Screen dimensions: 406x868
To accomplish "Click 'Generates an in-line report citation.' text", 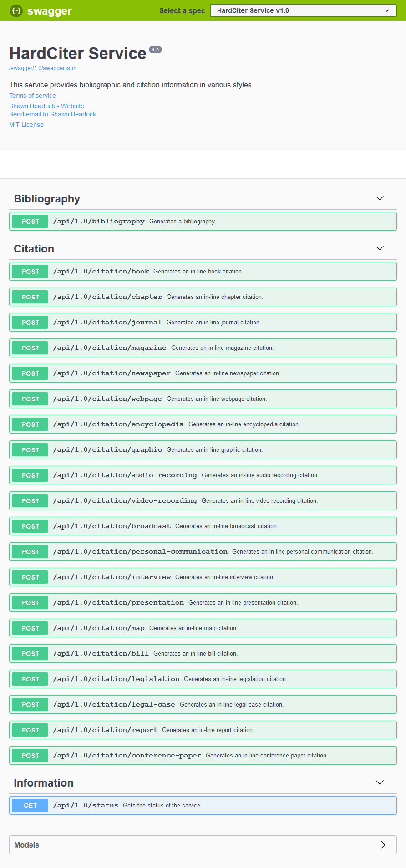I will (x=208, y=730).
